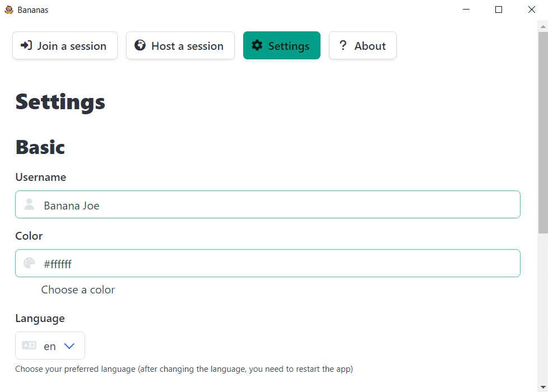Image resolution: width=548 pixels, height=392 pixels.
Task: Click the sign-in arrow icon on Join a session
Action: pyautogui.click(x=26, y=45)
